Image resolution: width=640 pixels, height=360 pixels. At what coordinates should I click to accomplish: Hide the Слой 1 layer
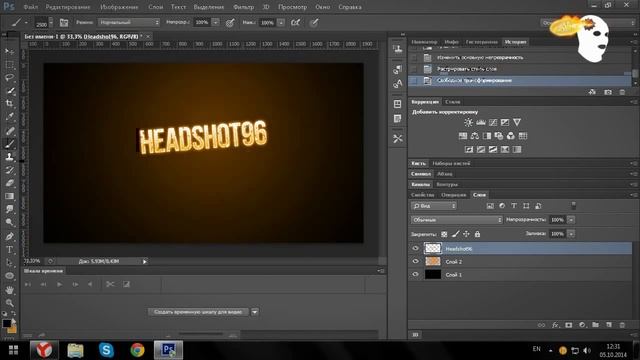tap(416, 274)
